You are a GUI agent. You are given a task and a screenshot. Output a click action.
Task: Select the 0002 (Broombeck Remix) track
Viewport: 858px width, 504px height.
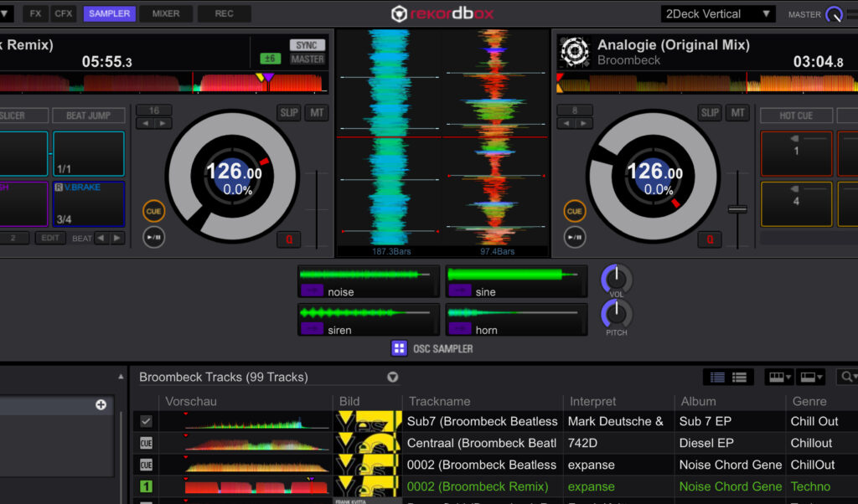coord(478,486)
